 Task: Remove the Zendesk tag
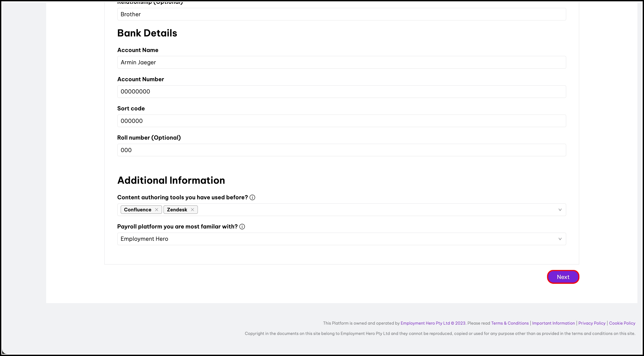pyautogui.click(x=192, y=210)
